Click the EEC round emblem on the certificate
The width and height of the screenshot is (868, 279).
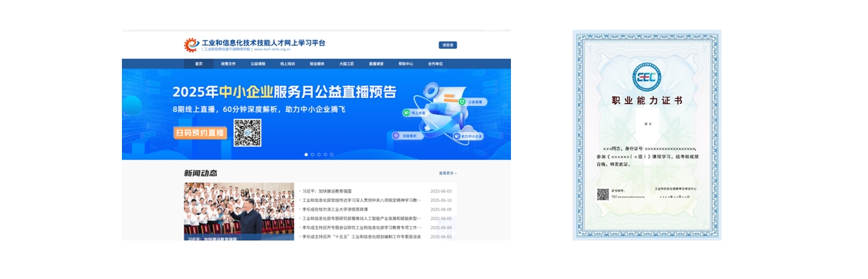pyautogui.click(x=647, y=76)
